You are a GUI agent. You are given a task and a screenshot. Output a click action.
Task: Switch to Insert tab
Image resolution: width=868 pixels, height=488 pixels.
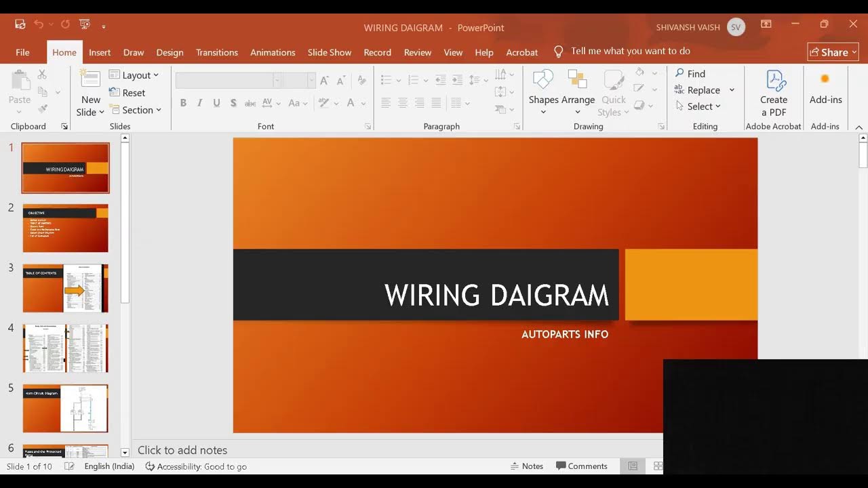[100, 52]
